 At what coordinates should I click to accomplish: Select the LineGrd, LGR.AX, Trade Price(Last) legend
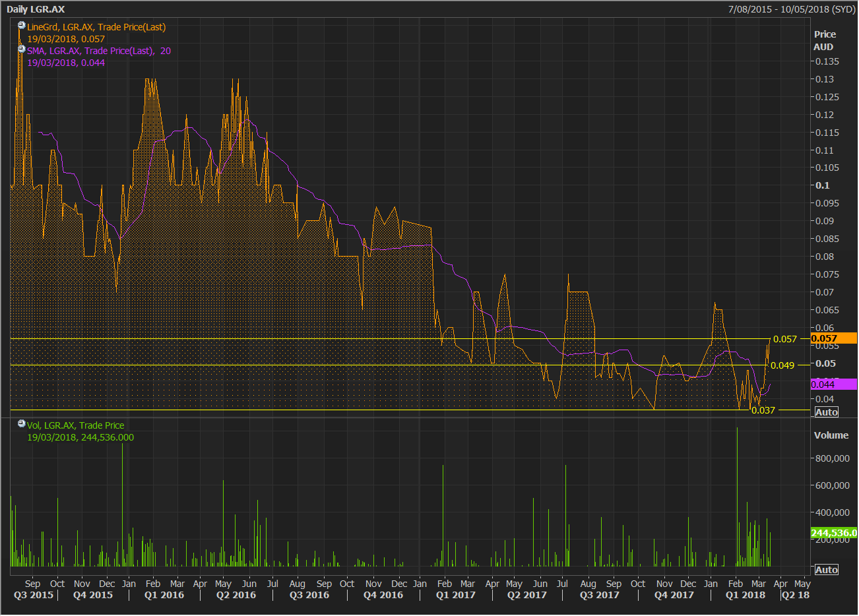click(x=96, y=27)
